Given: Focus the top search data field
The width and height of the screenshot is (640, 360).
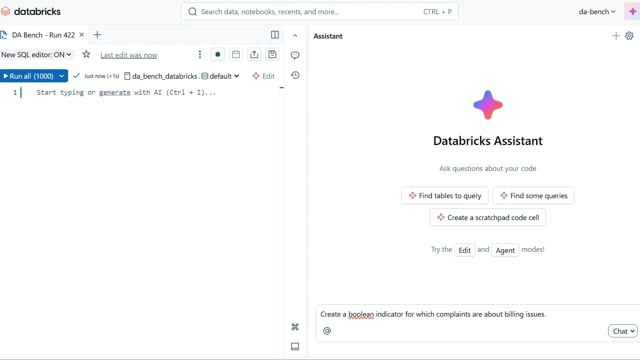Looking at the screenshot, I should 320,11.
